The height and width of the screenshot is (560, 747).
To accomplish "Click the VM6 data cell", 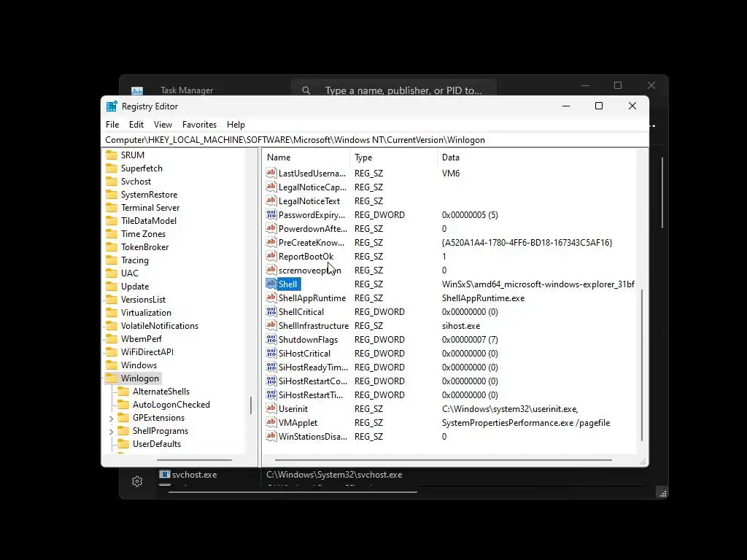I will pos(451,173).
